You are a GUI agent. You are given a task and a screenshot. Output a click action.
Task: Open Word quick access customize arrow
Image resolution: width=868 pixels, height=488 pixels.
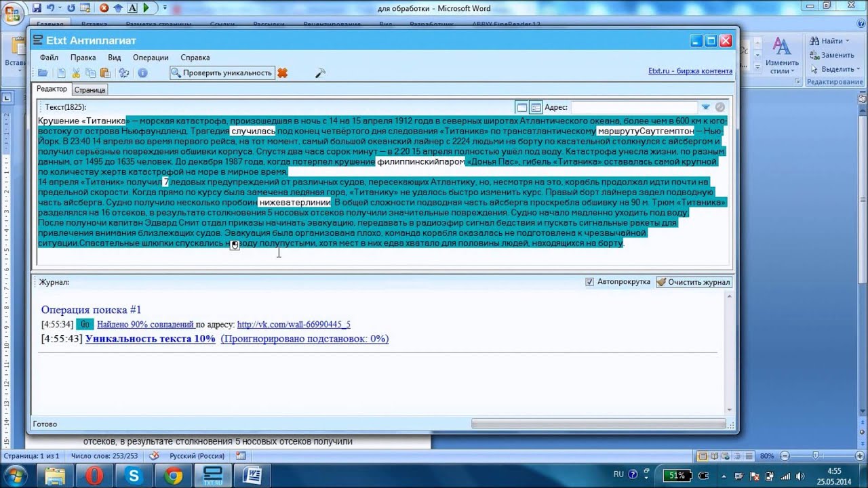[x=165, y=8]
